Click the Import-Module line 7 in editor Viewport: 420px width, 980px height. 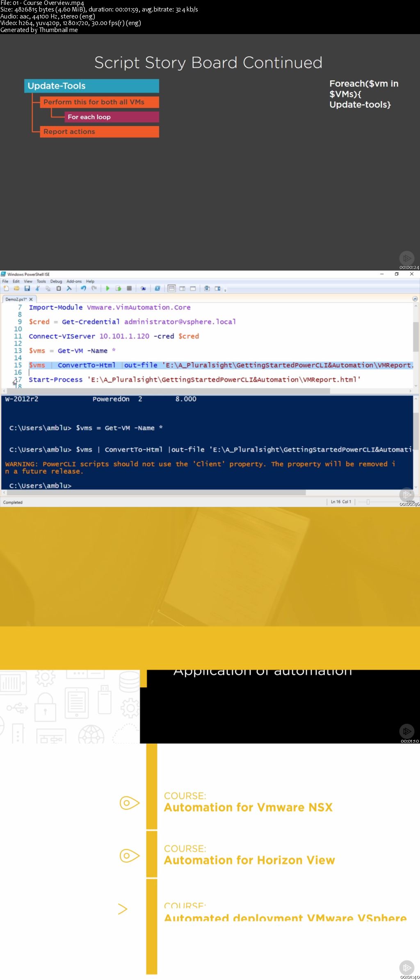(x=110, y=308)
